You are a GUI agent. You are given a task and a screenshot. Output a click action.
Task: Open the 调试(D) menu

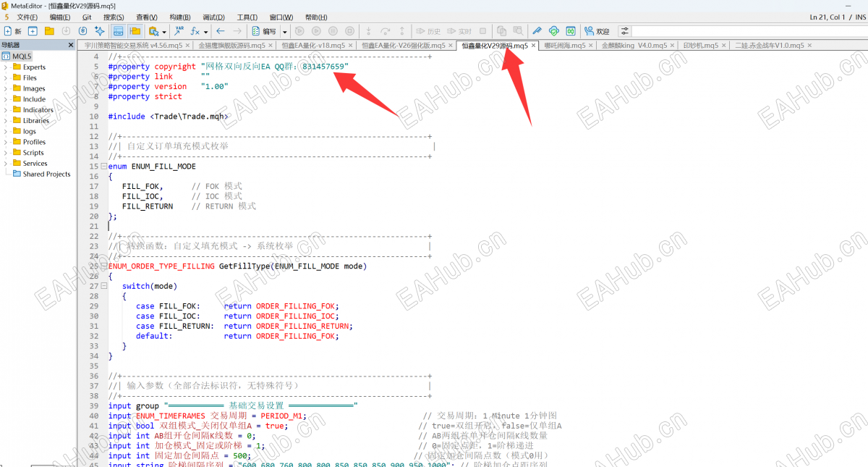point(213,17)
